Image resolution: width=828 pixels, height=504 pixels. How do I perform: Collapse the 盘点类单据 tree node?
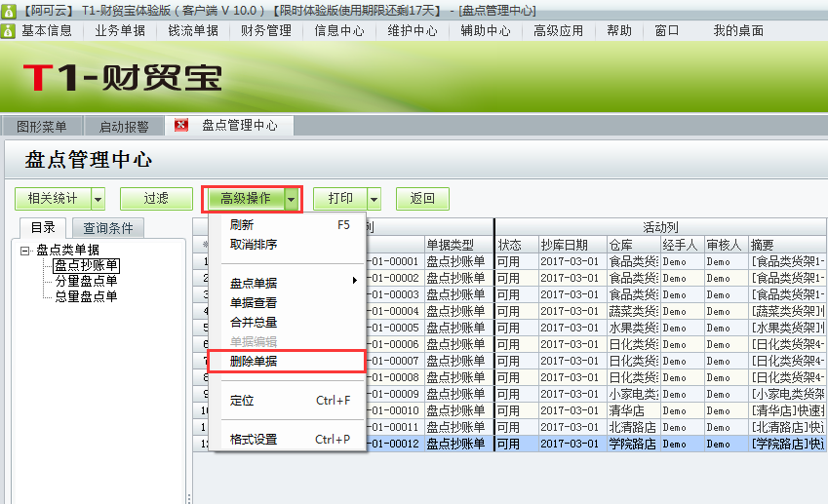coord(24,251)
